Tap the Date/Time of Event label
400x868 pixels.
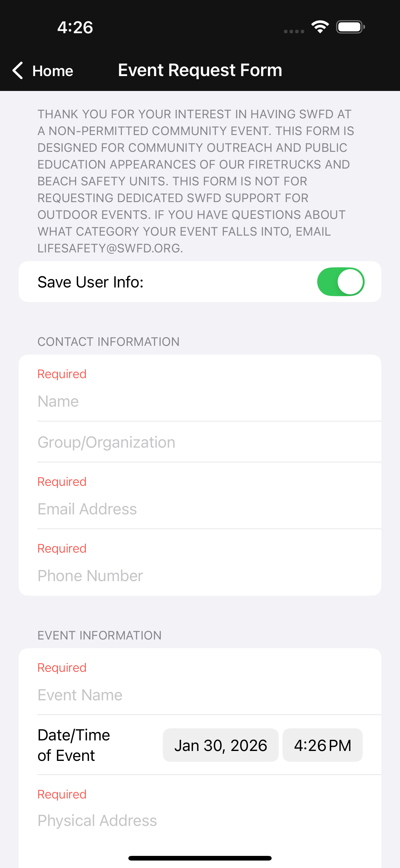tap(74, 745)
